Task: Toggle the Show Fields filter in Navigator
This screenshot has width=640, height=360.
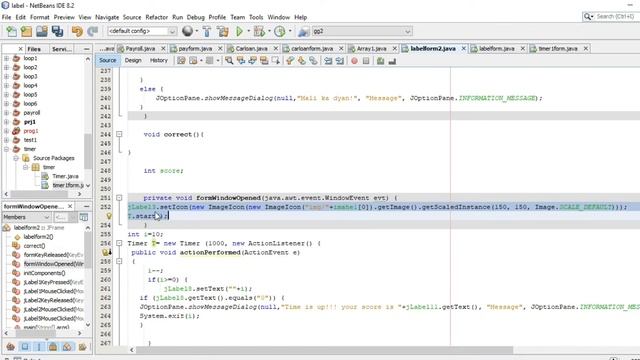Action: tap(25, 347)
